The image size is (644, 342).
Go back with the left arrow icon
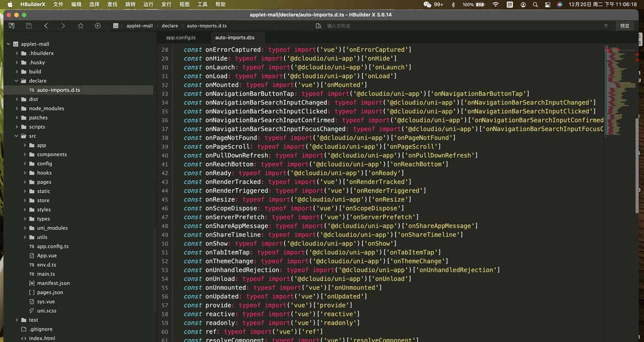click(46, 26)
